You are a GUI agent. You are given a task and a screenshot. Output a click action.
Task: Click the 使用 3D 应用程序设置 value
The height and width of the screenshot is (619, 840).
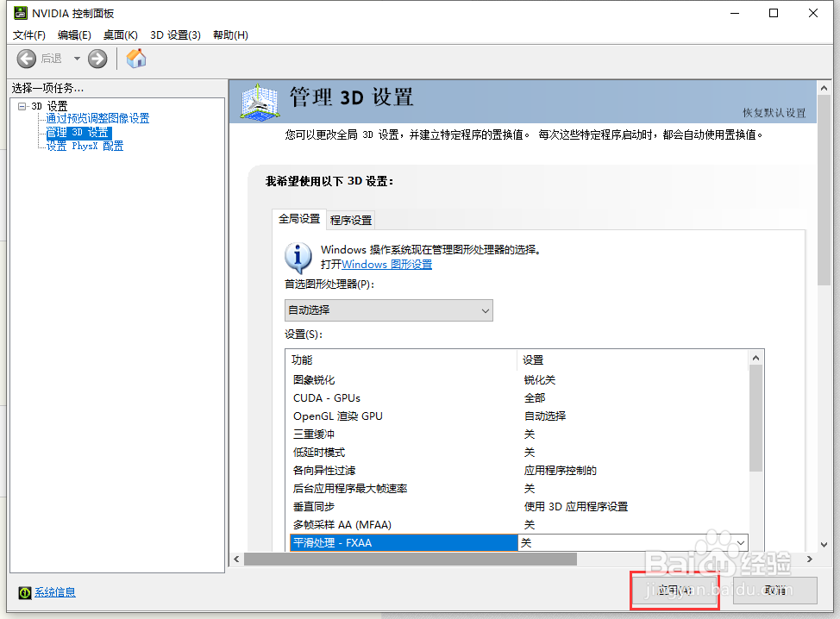point(576,507)
